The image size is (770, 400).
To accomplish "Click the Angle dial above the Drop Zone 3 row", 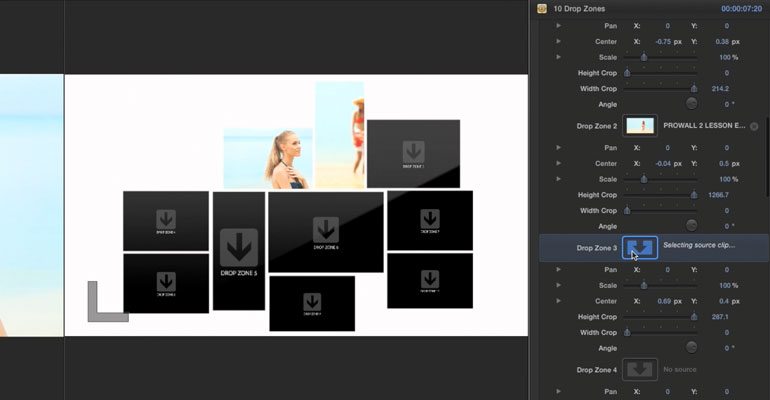I will coord(691,225).
